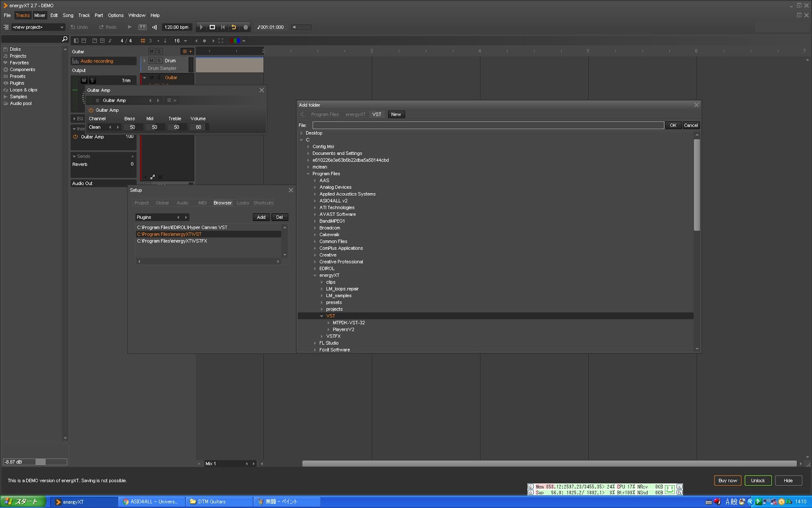
Task: Toggle the orange grid snap icon
Action: (143, 41)
